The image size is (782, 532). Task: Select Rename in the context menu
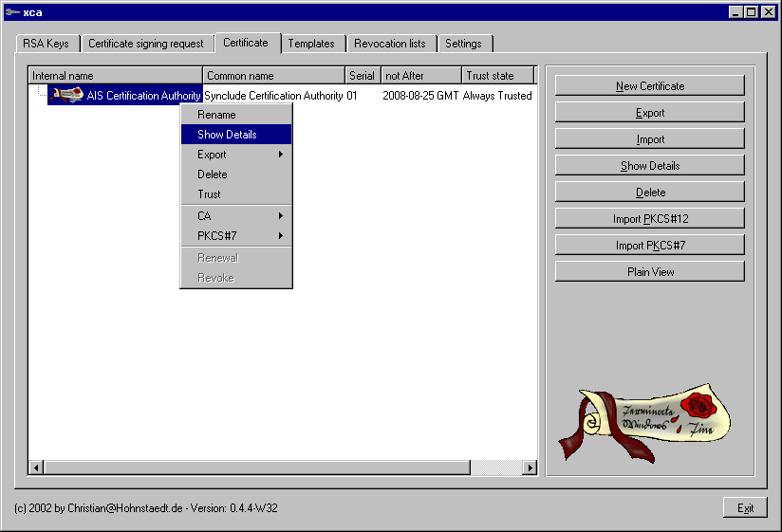tap(216, 115)
